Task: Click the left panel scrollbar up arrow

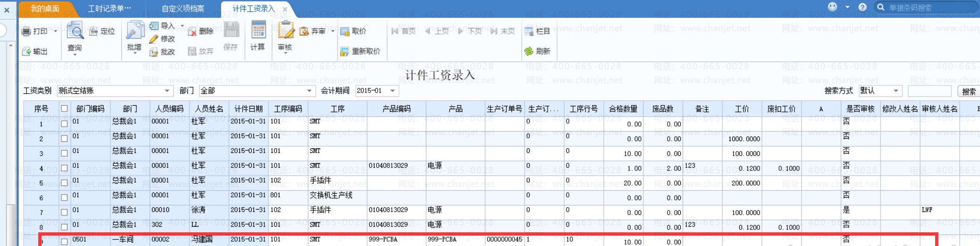Action: [10, 46]
